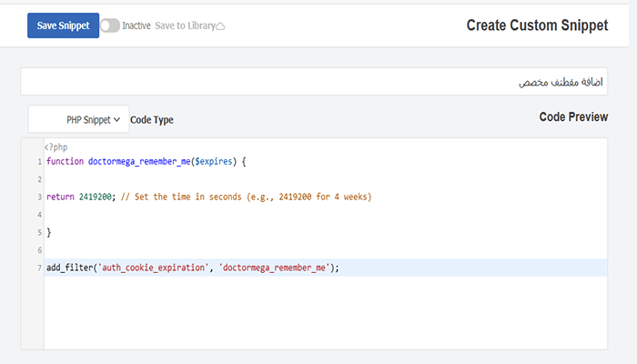Click line number 1 in the gutter
The width and height of the screenshot is (637, 364).
(x=39, y=161)
